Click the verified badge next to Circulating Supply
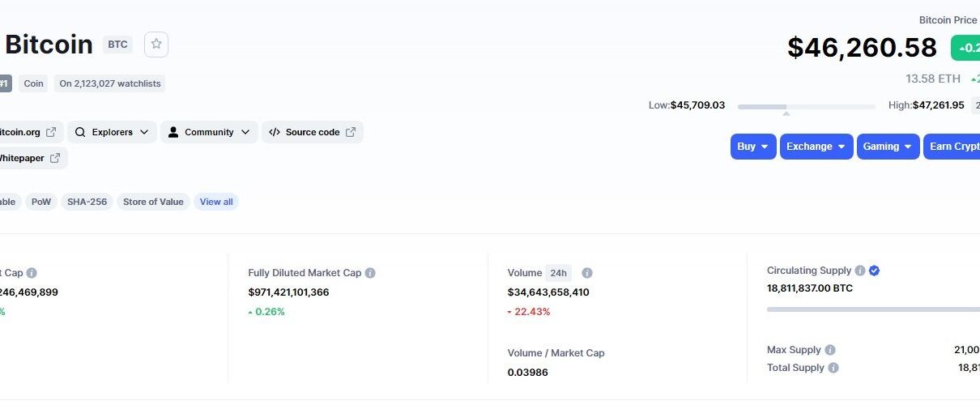Image resolution: width=980 pixels, height=405 pixels. 874,271
